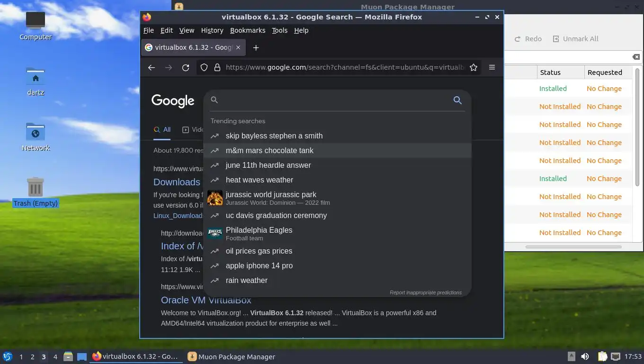Choose suggestion apple iphone 14 pro
This screenshot has width=644, height=364.
click(x=337, y=265)
